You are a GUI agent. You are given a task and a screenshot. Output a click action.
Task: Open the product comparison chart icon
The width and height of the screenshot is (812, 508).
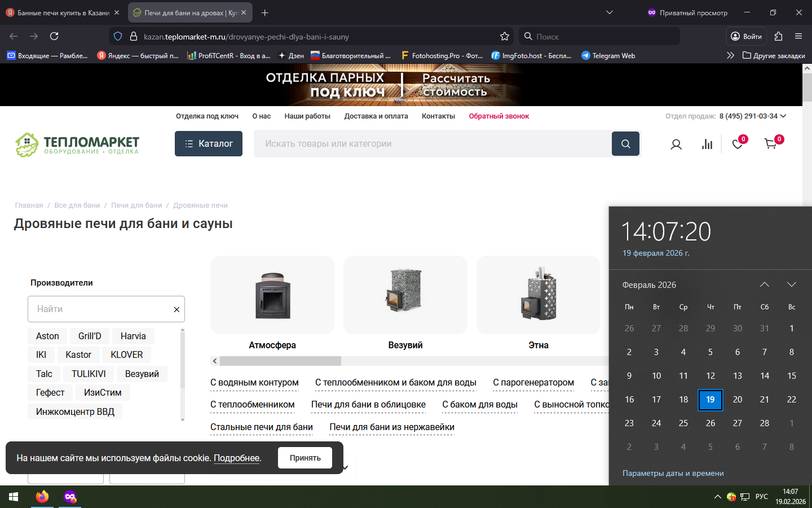pyautogui.click(x=707, y=144)
